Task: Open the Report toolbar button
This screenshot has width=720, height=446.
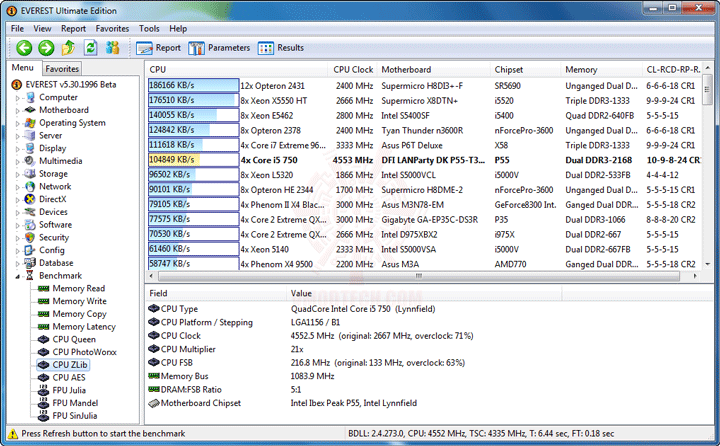Action: 159,48
